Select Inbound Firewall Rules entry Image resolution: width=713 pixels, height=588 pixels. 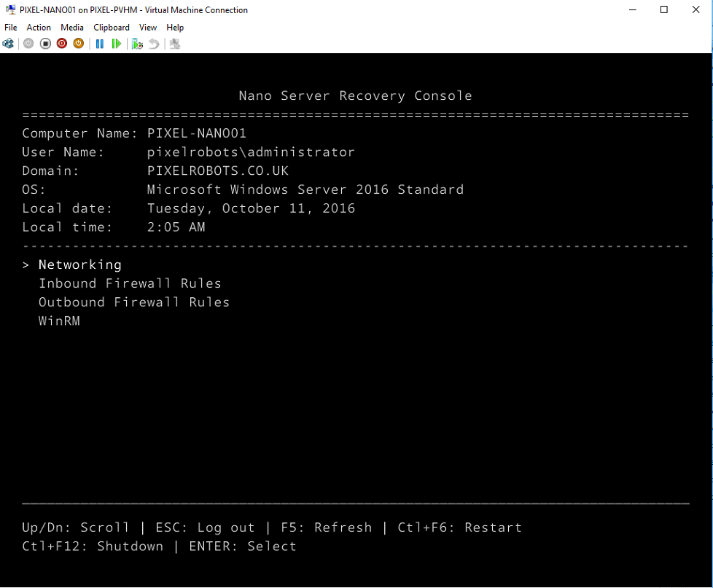[130, 283]
